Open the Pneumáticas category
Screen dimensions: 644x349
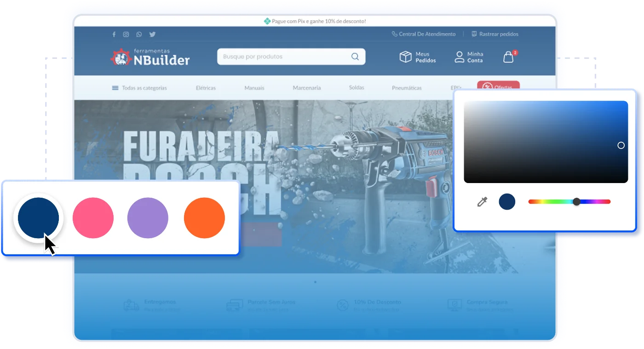[407, 88]
